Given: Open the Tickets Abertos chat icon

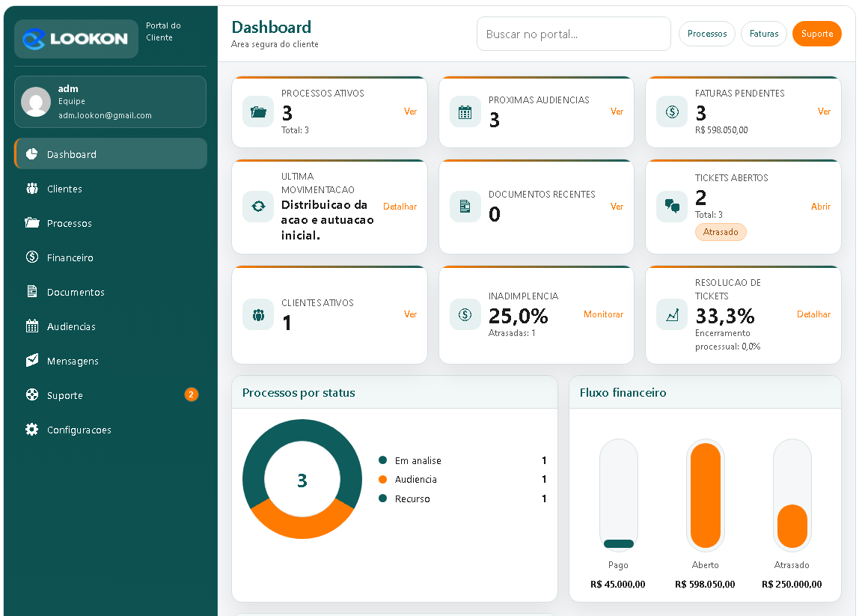Looking at the screenshot, I should click(x=671, y=207).
